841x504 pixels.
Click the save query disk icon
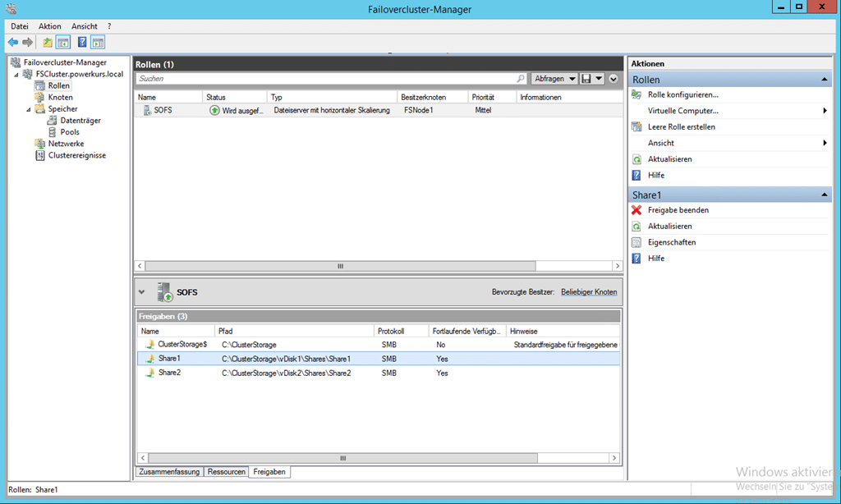point(586,79)
